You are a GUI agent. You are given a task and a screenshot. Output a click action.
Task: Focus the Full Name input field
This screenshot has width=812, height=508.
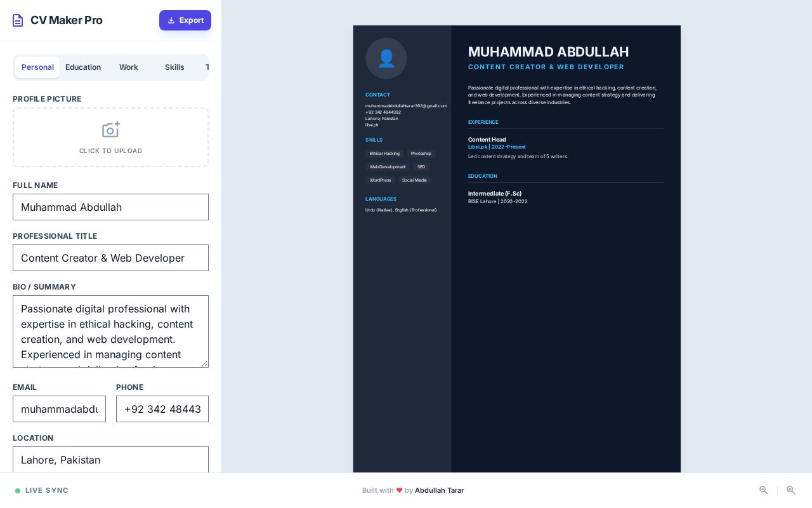110,207
